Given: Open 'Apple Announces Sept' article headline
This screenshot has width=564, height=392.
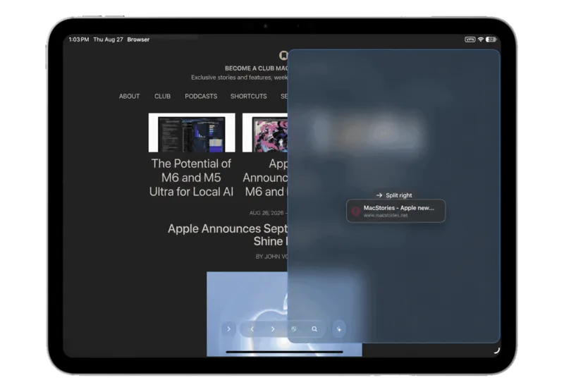Looking at the screenshot, I should pos(228,235).
